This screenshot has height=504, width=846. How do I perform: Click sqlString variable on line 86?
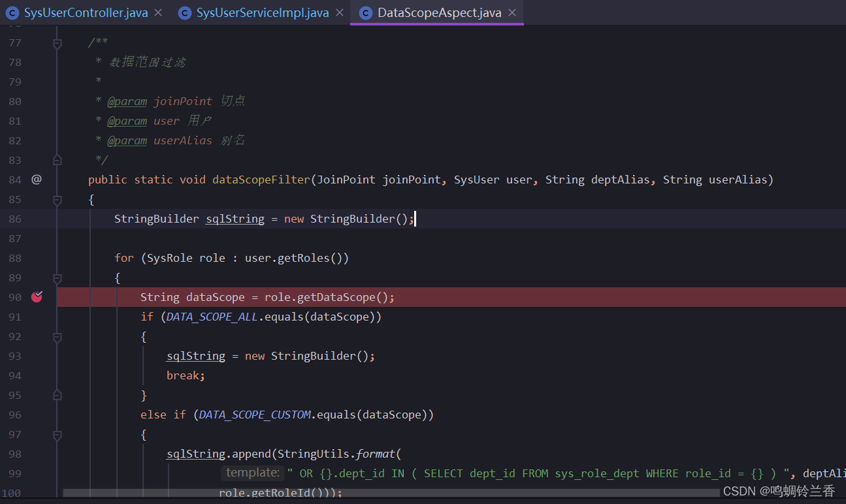(x=235, y=219)
